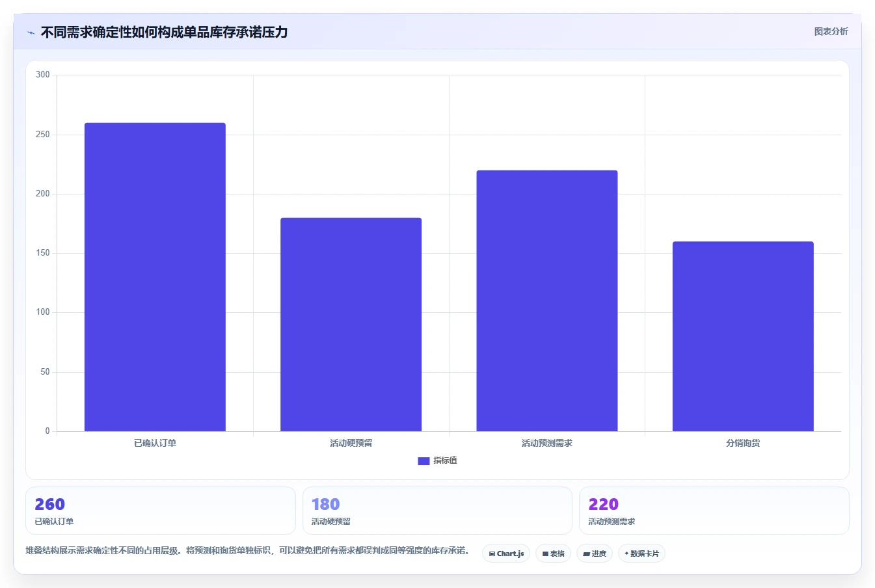This screenshot has width=875, height=588.
Task: Click the description text starting 堆叠结构展示
Action: pos(247,550)
